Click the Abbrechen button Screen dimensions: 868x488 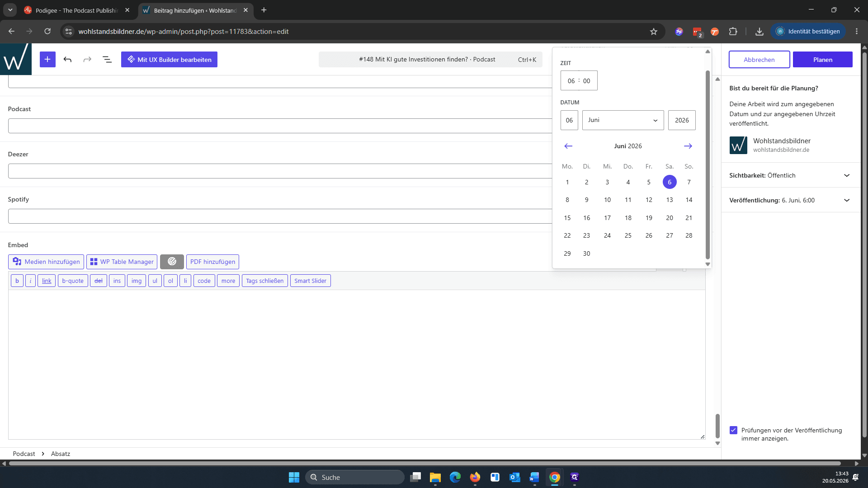(x=759, y=60)
